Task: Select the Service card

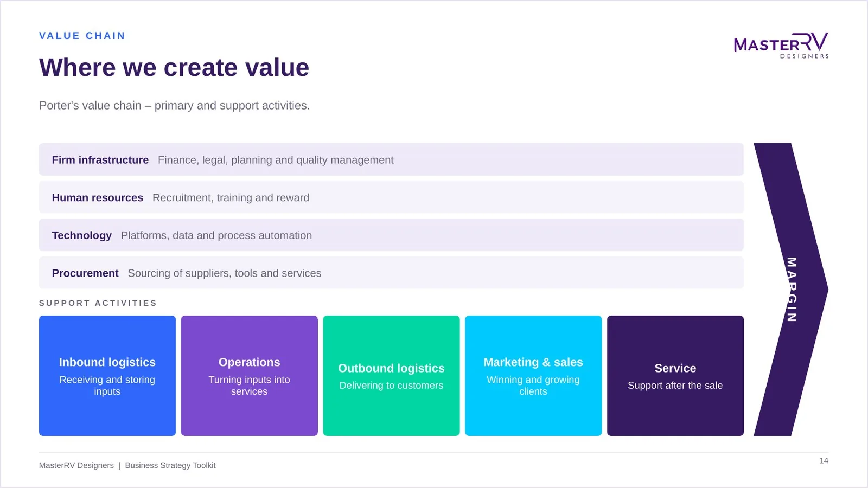Action: pyautogui.click(x=675, y=376)
